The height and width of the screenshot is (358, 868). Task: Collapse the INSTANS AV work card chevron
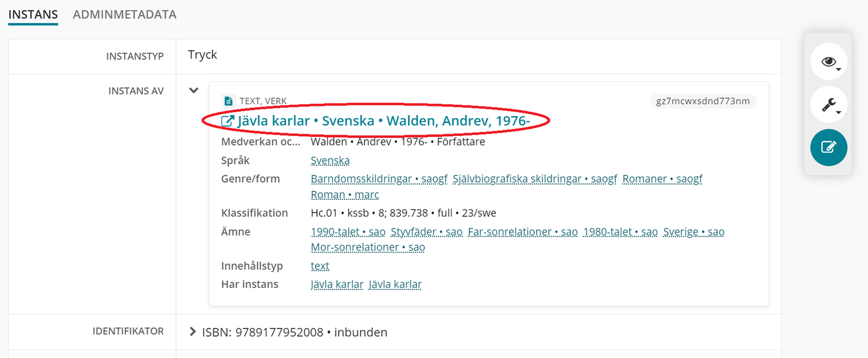pos(193,90)
